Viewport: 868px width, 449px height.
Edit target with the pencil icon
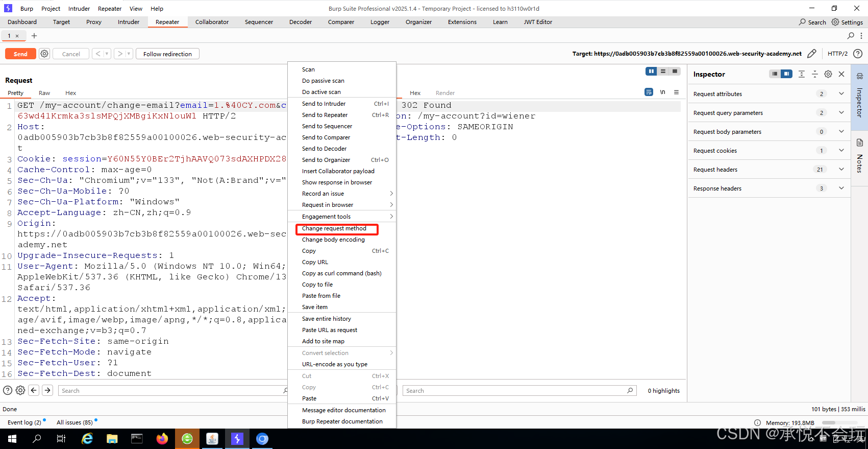click(812, 54)
